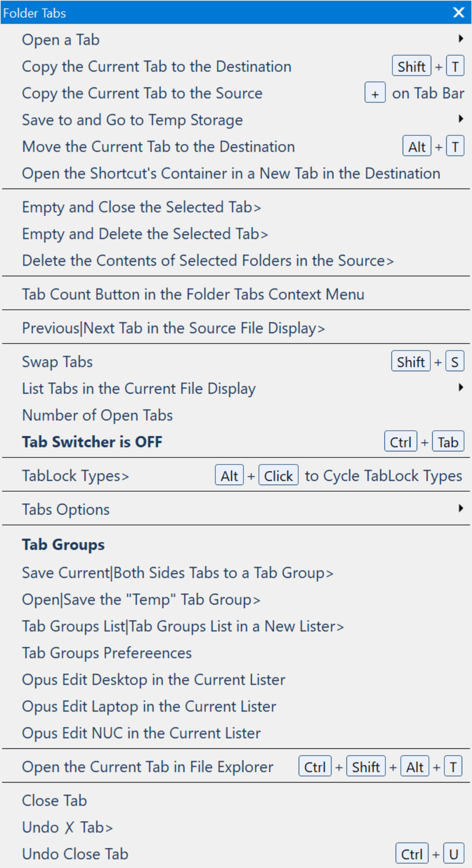Choose Empty and Delete the Selected Tab
This screenshot has width=472, height=868.
(x=145, y=234)
